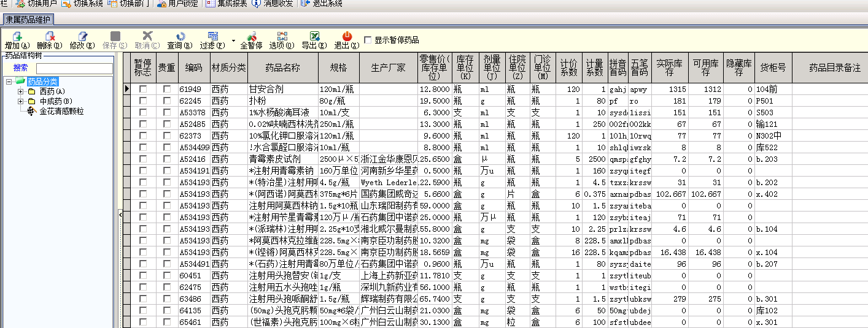Sort by the 药品名称 column header
Image resolution: width=868 pixels, height=328 pixels.
(x=282, y=68)
